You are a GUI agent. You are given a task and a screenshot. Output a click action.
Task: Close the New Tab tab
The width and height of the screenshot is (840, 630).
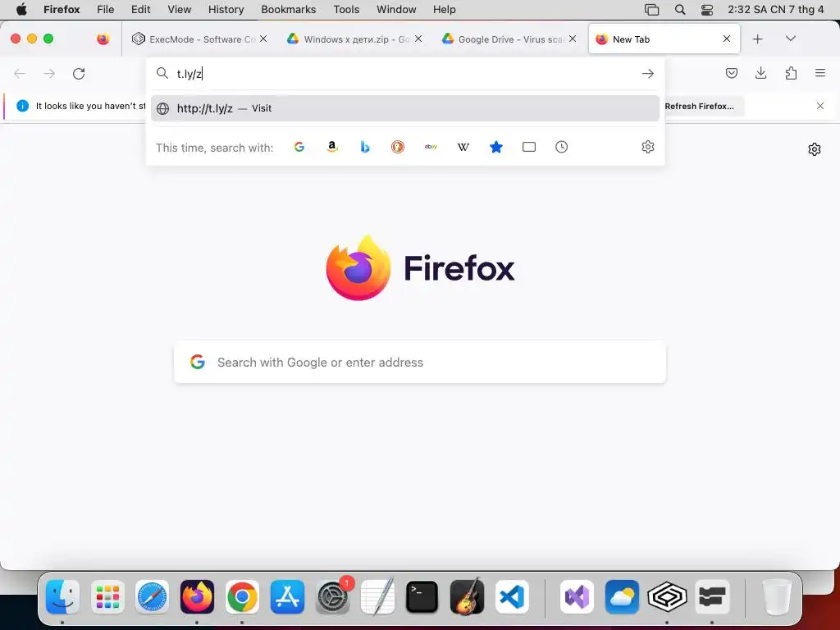727,39
